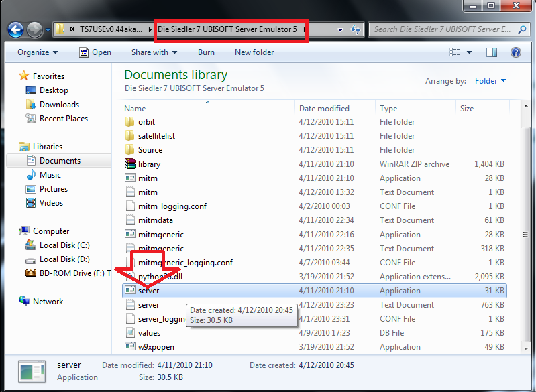Click the Burn toolbar button
This screenshot has width=536, height=392.
click(x=206, y=52)
